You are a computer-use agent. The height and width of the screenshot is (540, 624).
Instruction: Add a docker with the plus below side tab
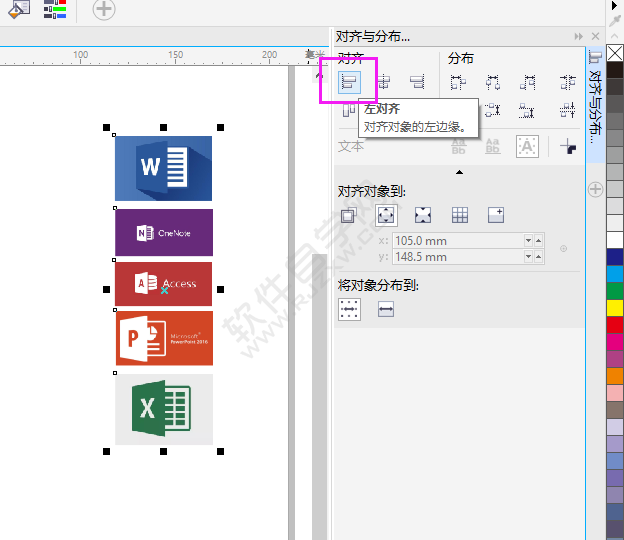click(595, 189)
